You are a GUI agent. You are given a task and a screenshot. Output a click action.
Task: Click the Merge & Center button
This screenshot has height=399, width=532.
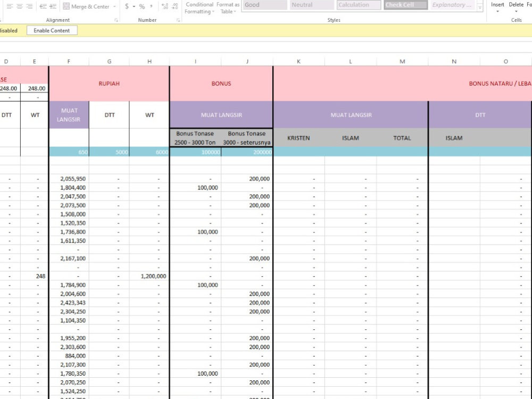coord(86,6)
